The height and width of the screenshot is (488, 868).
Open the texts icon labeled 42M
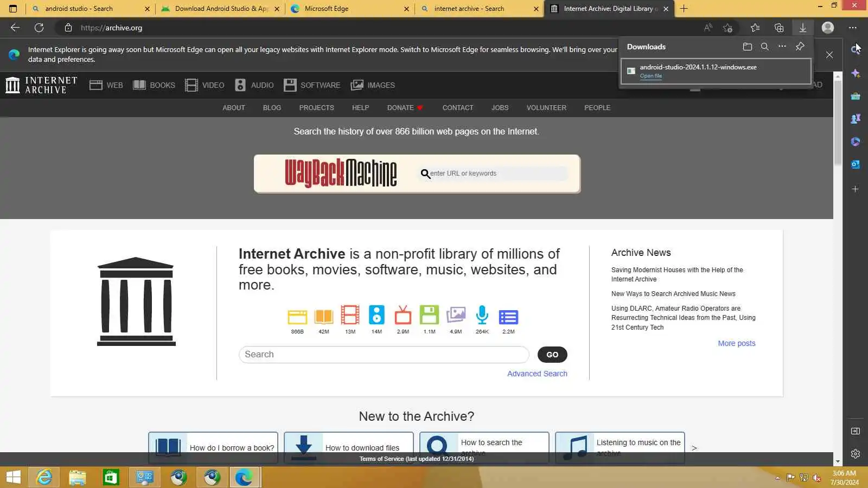pos(324,320)
